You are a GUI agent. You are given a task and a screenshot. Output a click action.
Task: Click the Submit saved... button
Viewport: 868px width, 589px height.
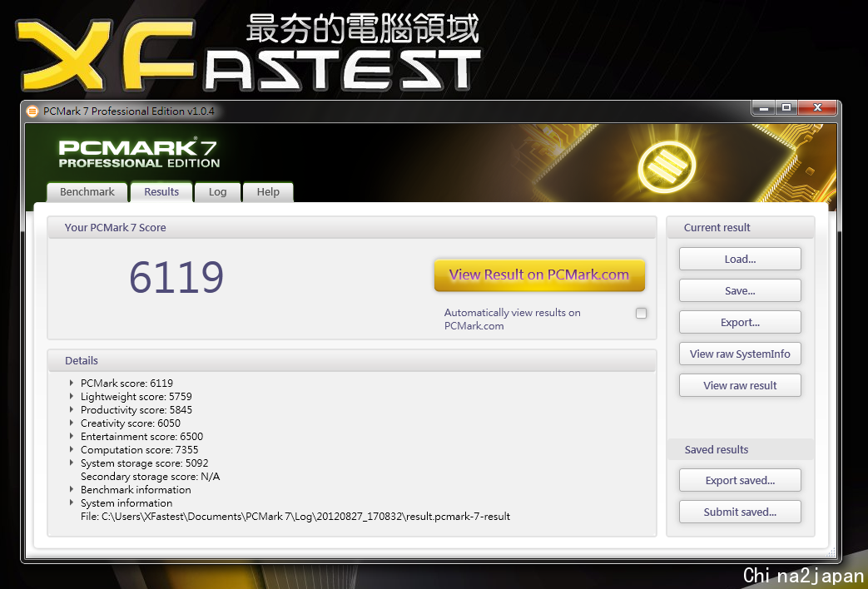point(740,512)
